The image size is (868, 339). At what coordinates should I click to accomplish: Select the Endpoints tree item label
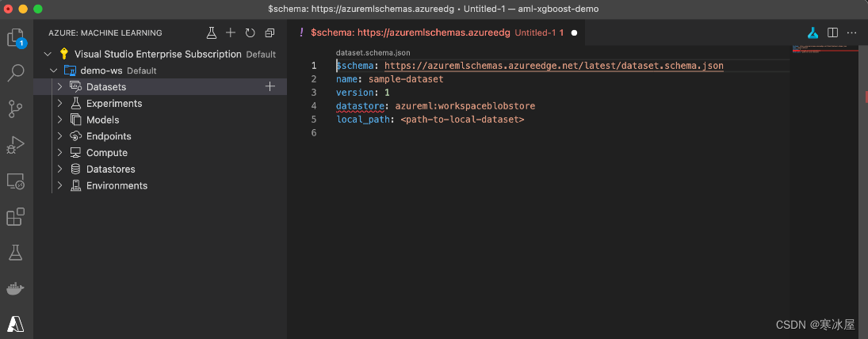(109, 136)
